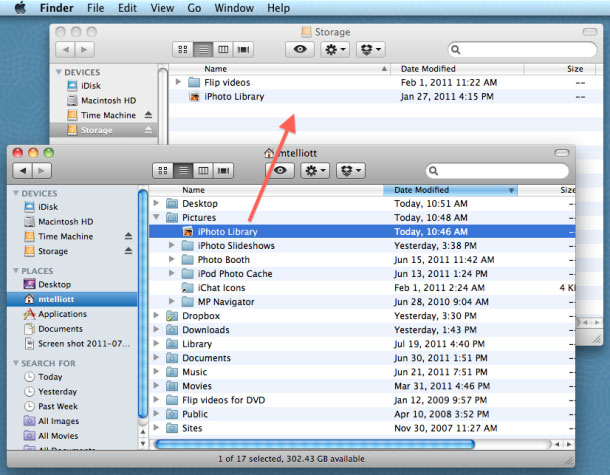Collapse the Pictures folder
The width and height of the screenshot is (610, 475).
(156, 217)
